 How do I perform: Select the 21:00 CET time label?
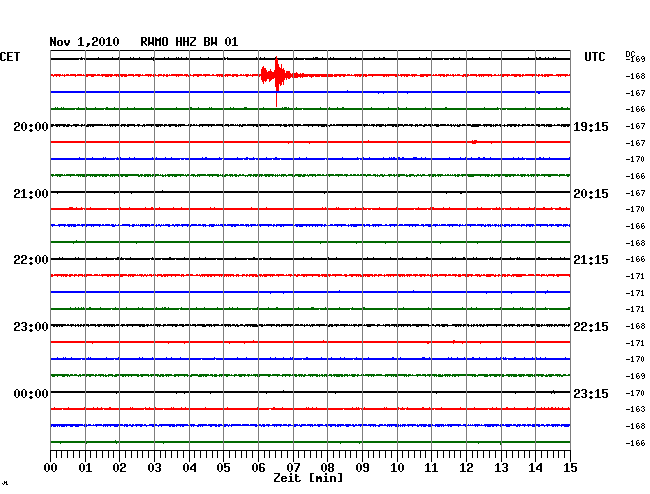[x=31, y=194]
